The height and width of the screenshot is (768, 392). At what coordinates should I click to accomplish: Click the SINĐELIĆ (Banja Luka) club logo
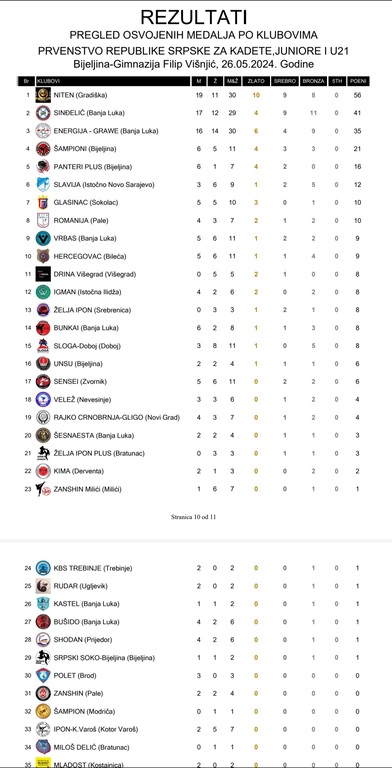[43, 113]
